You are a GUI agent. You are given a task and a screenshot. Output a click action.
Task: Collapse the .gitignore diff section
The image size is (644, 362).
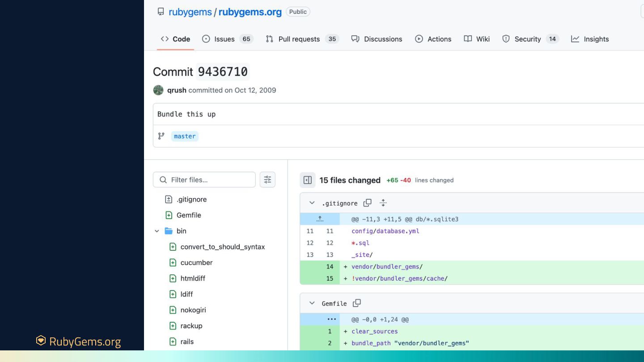[x=312, y=203]
